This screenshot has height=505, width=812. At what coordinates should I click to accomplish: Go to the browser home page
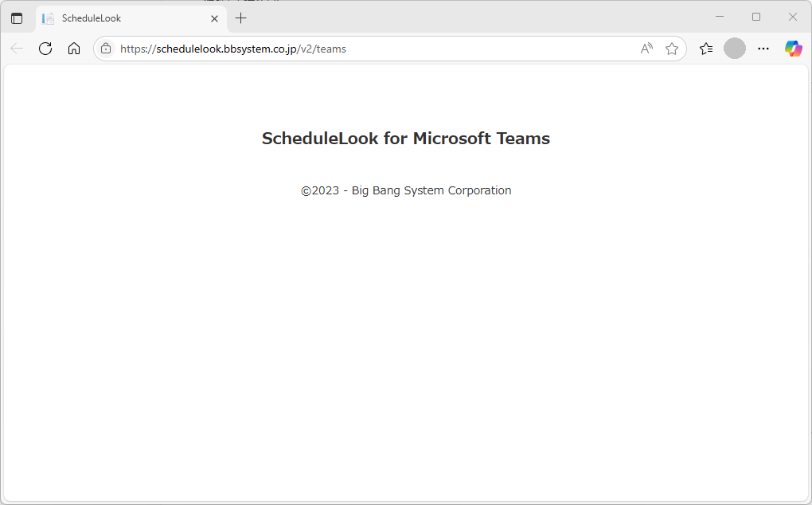tap(74, 49)
